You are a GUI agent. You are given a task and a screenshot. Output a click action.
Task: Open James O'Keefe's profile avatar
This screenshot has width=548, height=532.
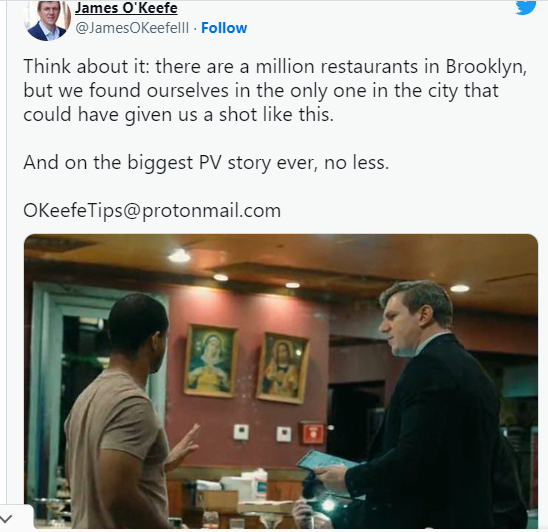pyautogui.click(x=47, y=21)
